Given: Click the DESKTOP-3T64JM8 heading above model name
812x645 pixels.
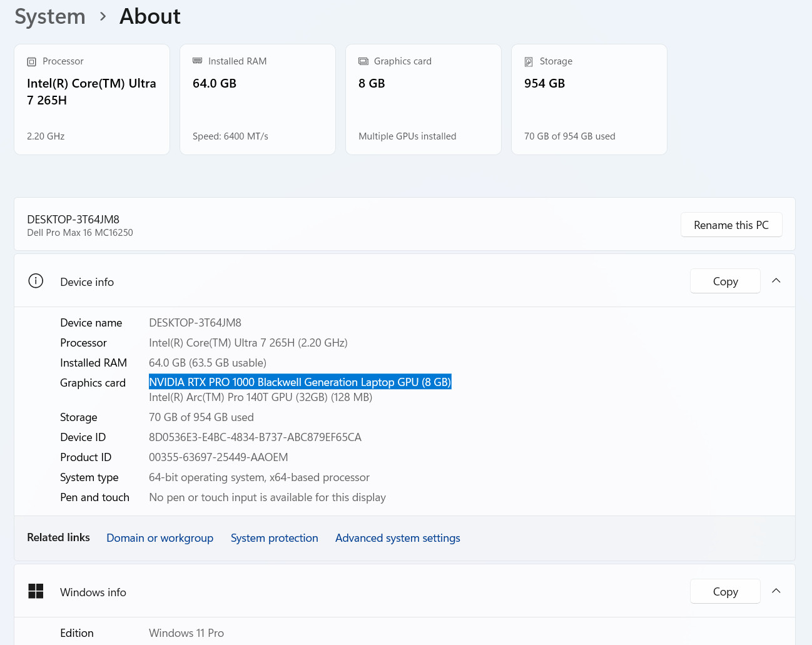Looking at the screenshot, I should tap(73, 220).
